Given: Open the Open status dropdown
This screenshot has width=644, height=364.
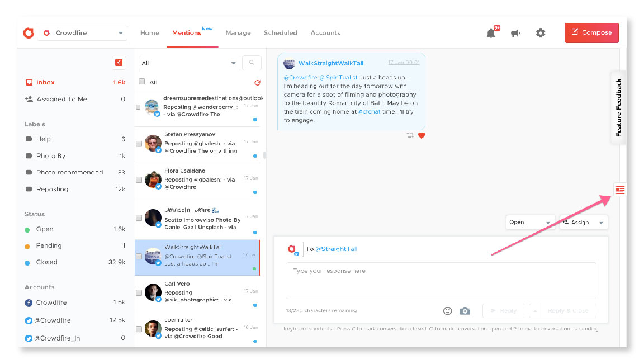Looking at the screenshot, I should (530, 223).
